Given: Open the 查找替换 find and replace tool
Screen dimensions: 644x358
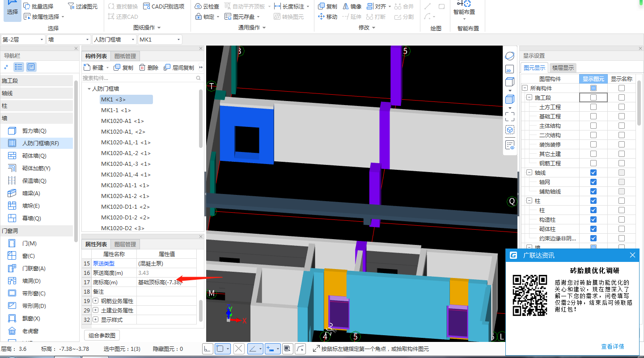Looking at the screenshot, I should tap(123, 6).
